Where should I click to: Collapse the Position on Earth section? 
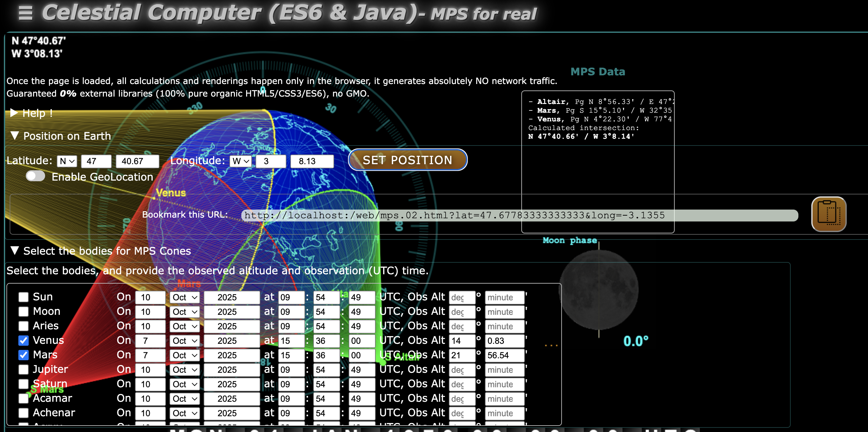click(14, 136)
